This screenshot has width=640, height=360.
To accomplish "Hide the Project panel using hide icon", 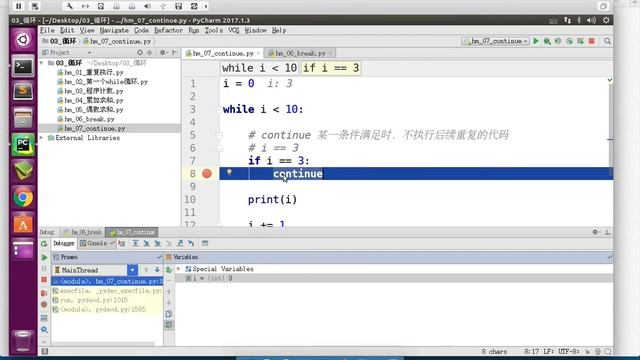I will click(x=174, y=52).
